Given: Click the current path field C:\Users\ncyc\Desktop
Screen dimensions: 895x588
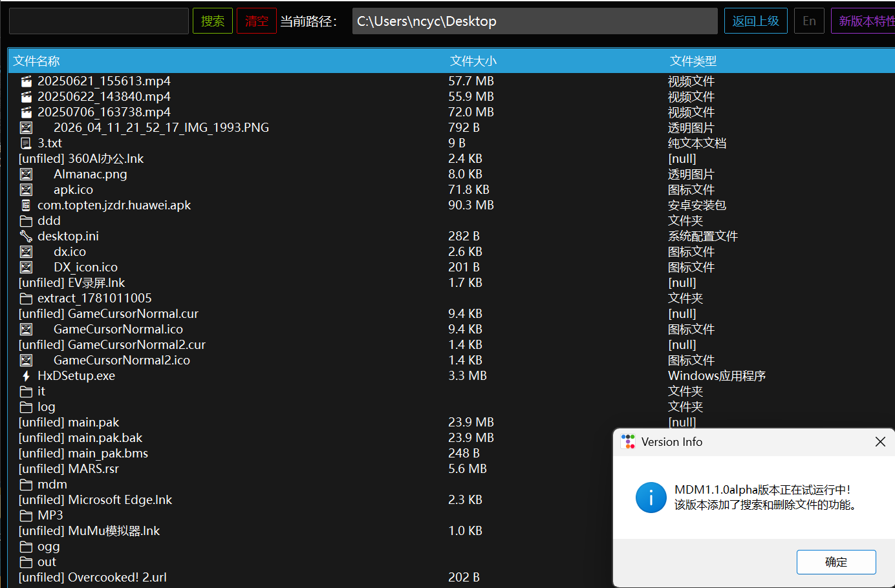Looking at the screenshot, I should (x=535, y=21).
